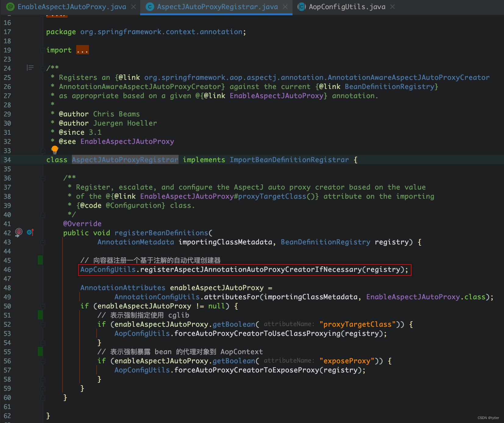The height and width of the screenshot is (423, 504).
Task: Click the import keyword on line 19
Action: pyautogui.click(x=59, y=50)
